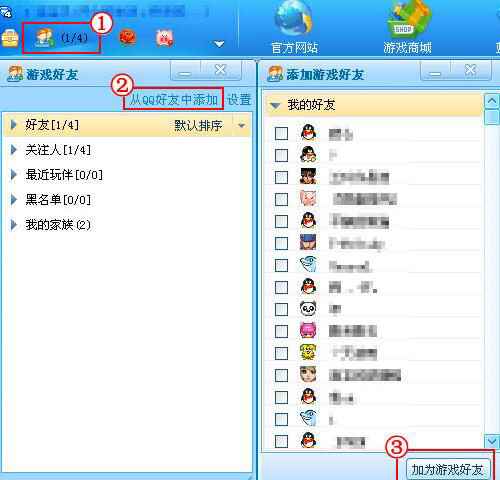Viewport: 500px width, 480px height.
Task: Collapse the 我的好友 group
Action: [275, 105]
